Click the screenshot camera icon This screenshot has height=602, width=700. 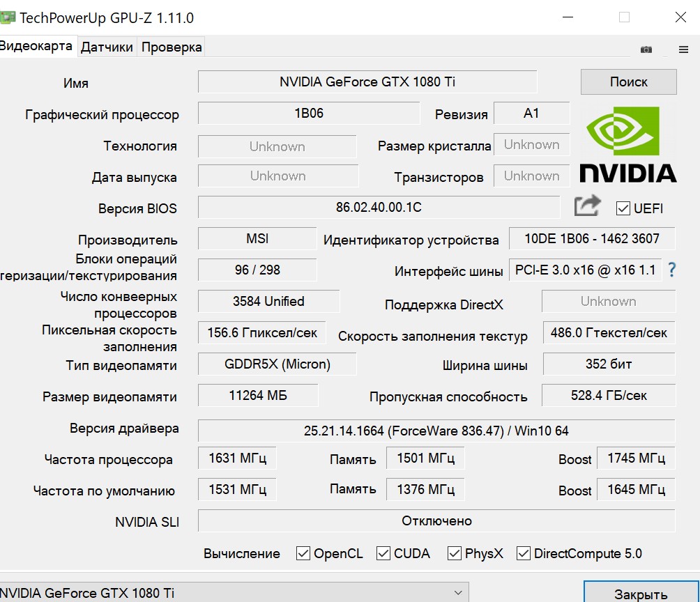646,49
